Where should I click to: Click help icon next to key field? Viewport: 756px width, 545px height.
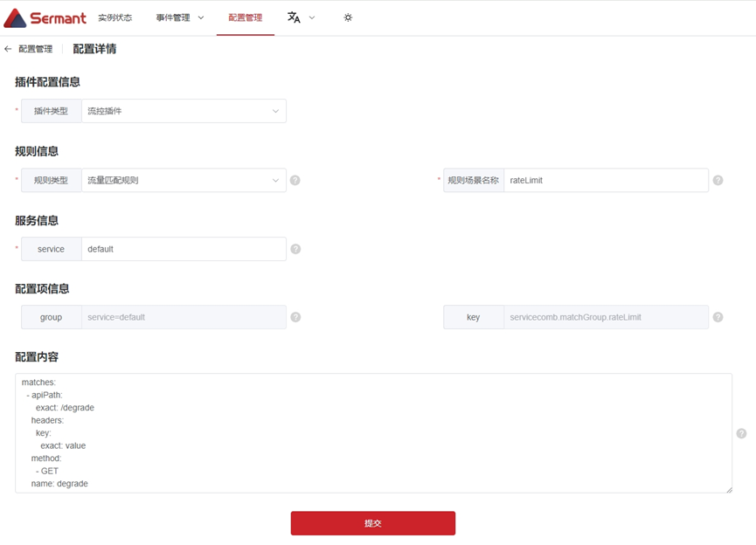pos(718,317)
